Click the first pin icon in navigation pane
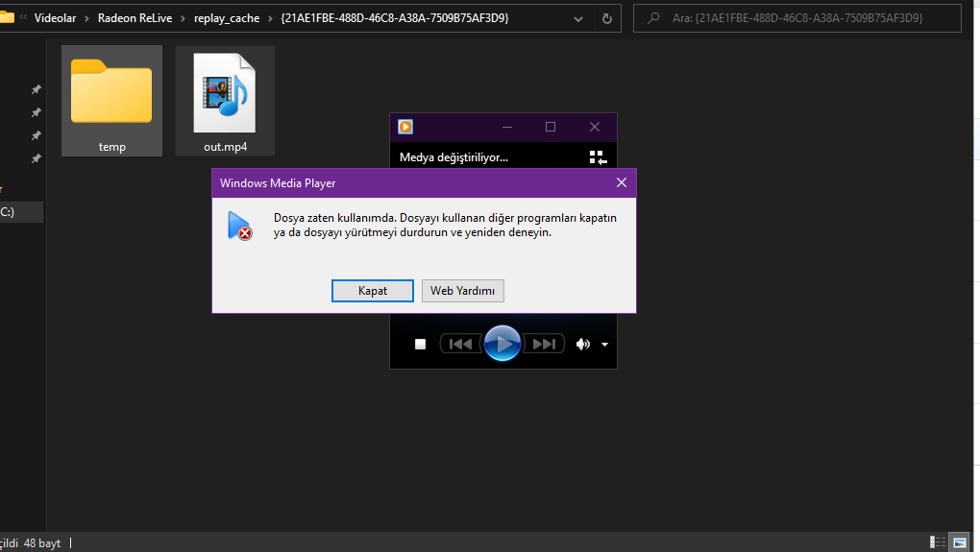Image resolution: width=980 pixels, height=552 pixels. click(37, 90)
